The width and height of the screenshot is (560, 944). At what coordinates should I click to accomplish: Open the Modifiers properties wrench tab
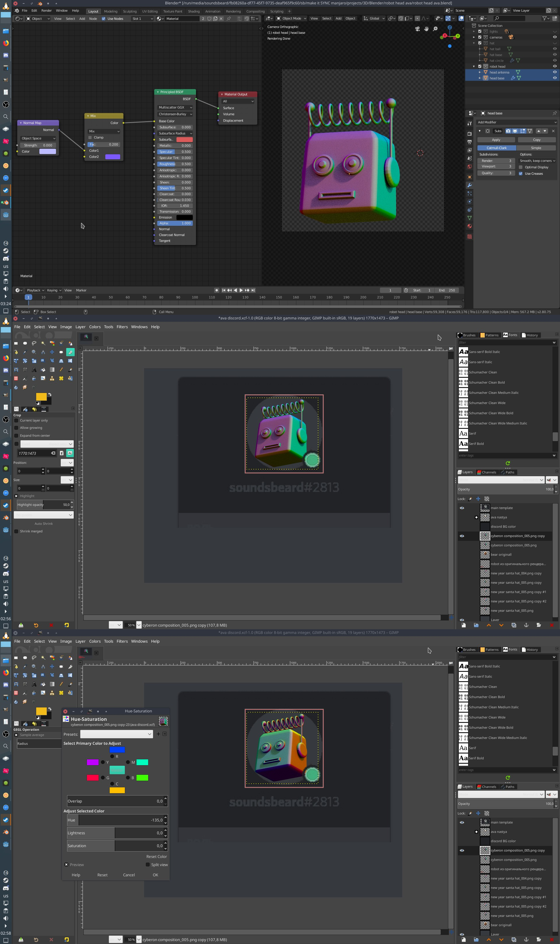(469, 185)
